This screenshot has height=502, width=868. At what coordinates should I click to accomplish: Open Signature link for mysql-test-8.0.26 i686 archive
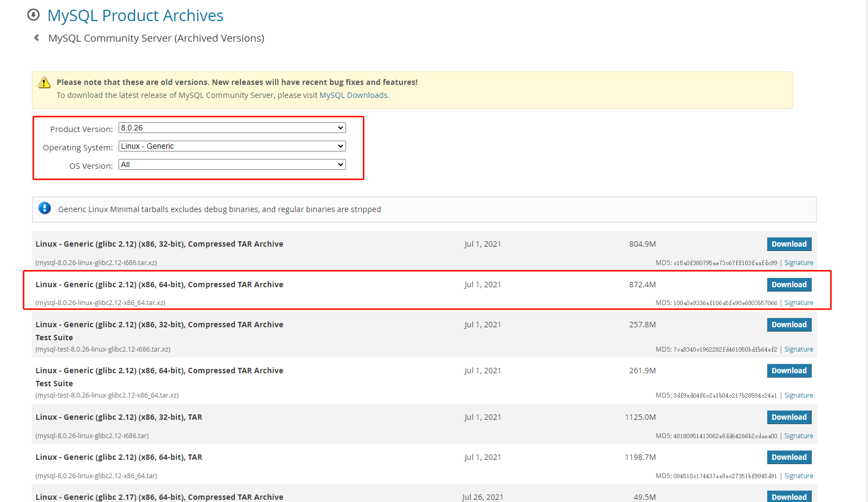(x=799, y=349)
